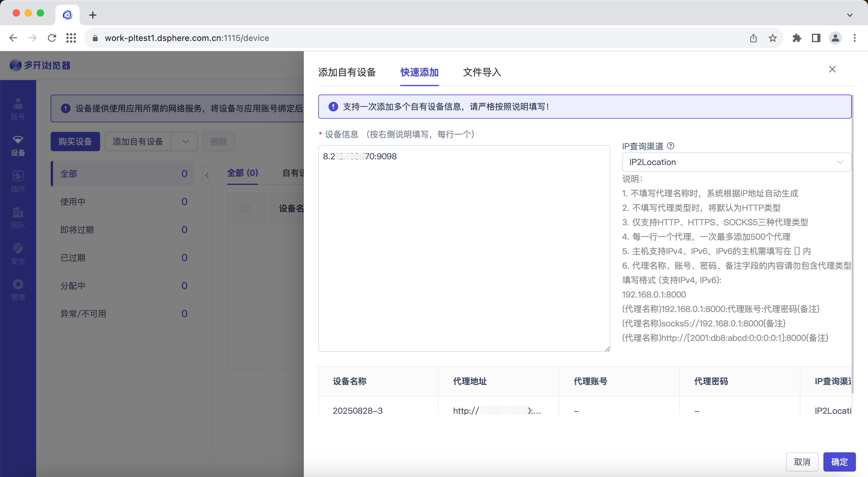The width and height of the screenshot is (868, 477).
Task: Switch to the 添加自有设备 tab
Action: pos(347,72)
